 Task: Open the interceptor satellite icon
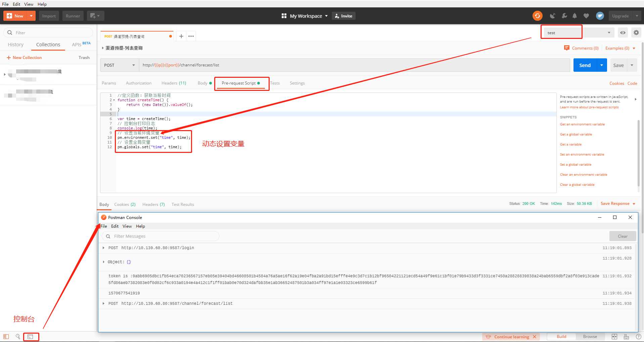[x=552, y=16]
